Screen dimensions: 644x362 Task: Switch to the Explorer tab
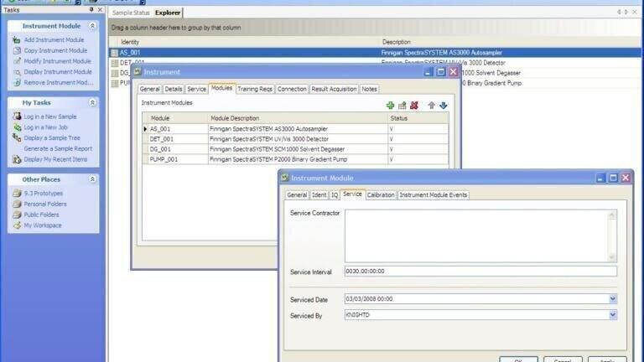[168, 13]
